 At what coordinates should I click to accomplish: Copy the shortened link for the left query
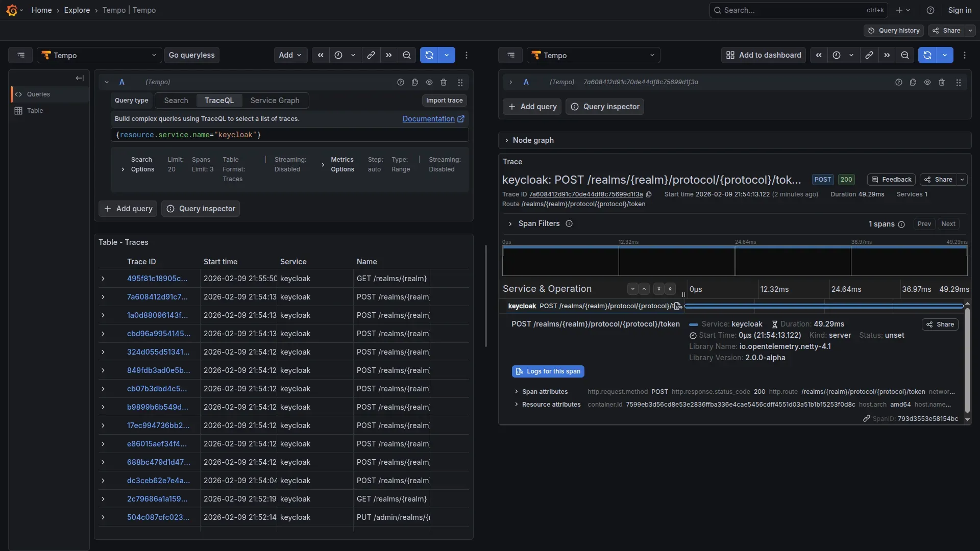point(371,55)
